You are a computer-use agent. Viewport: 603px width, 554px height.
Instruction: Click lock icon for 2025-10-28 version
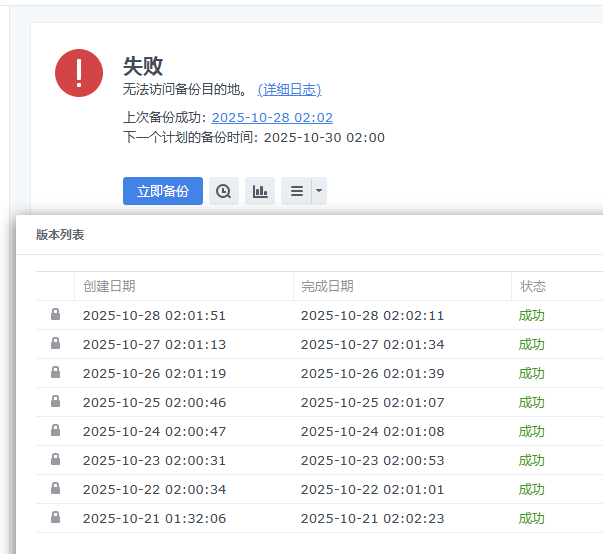coord(55,315)
